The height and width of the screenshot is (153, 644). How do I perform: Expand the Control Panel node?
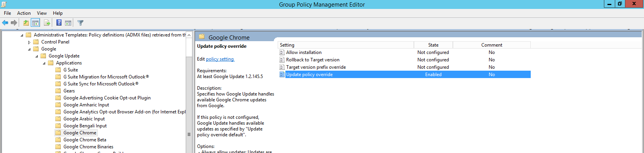29,42
